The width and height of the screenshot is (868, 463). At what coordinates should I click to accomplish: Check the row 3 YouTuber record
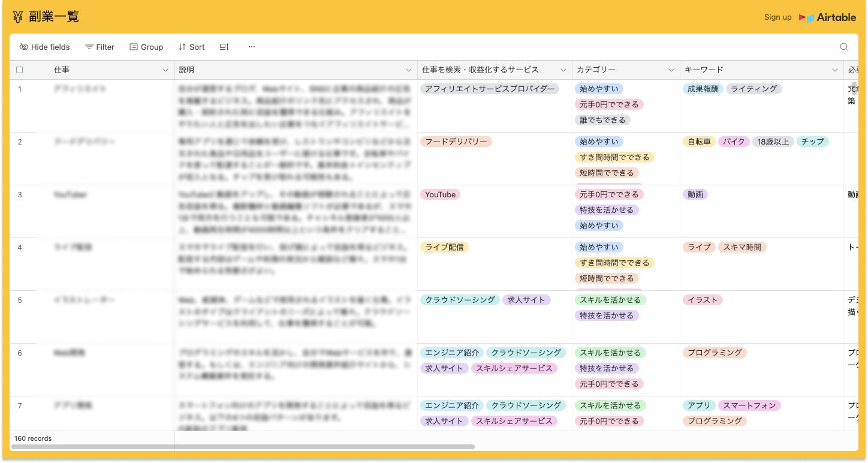[20, 195]
